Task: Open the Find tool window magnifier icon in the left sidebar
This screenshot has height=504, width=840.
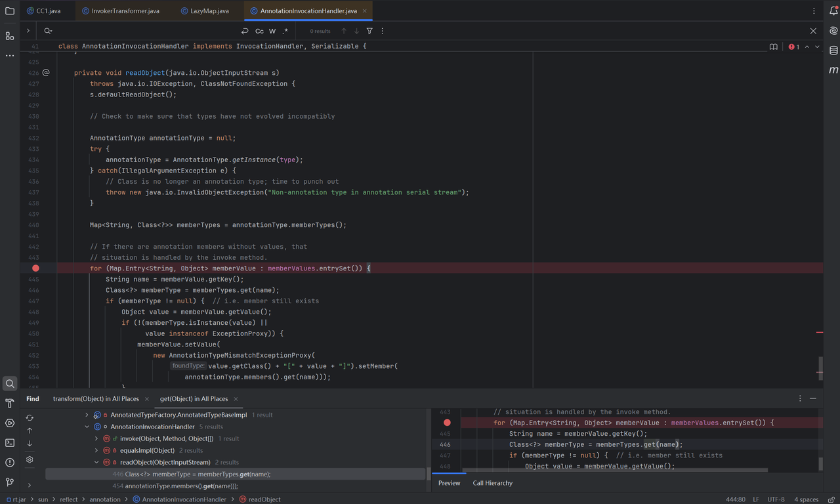Action: click(10, 383)
